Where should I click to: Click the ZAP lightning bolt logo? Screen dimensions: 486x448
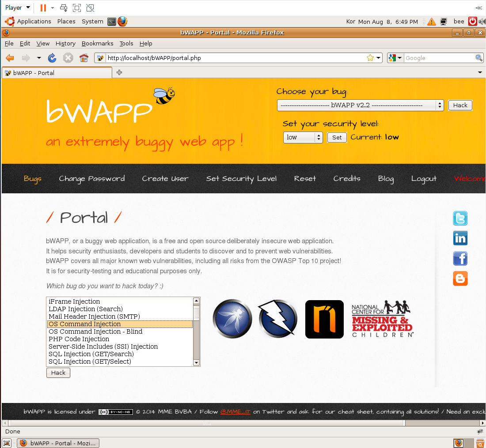278,319
